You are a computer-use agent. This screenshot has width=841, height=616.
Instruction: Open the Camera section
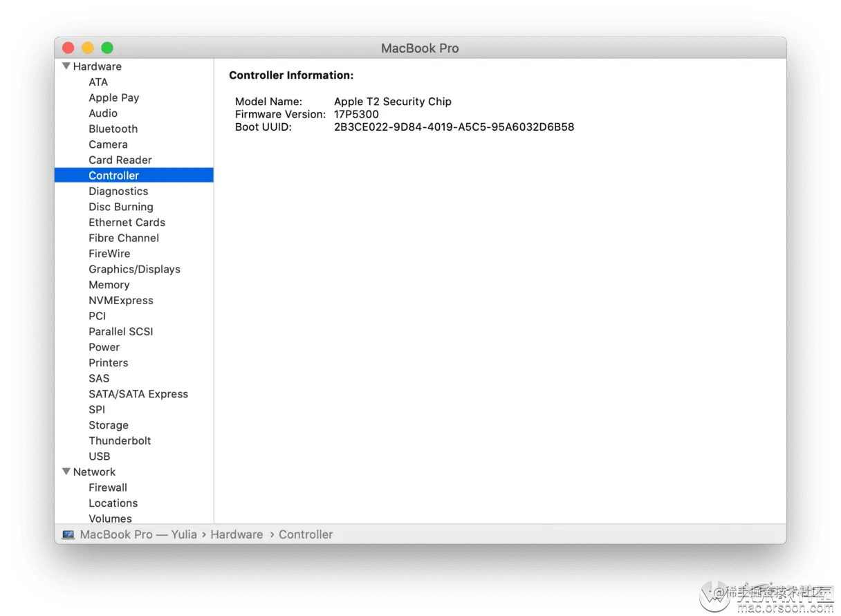(108, 144)
